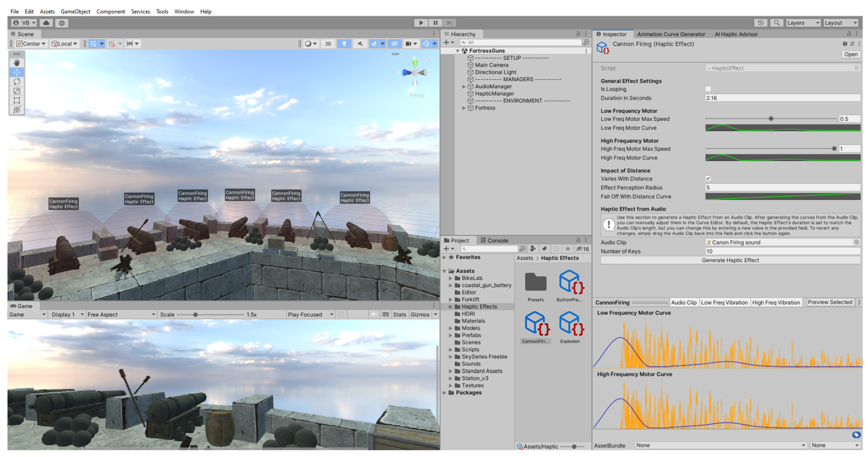Click the Generate Haptic Effect button
868x457 pixels.
point(730,260)
